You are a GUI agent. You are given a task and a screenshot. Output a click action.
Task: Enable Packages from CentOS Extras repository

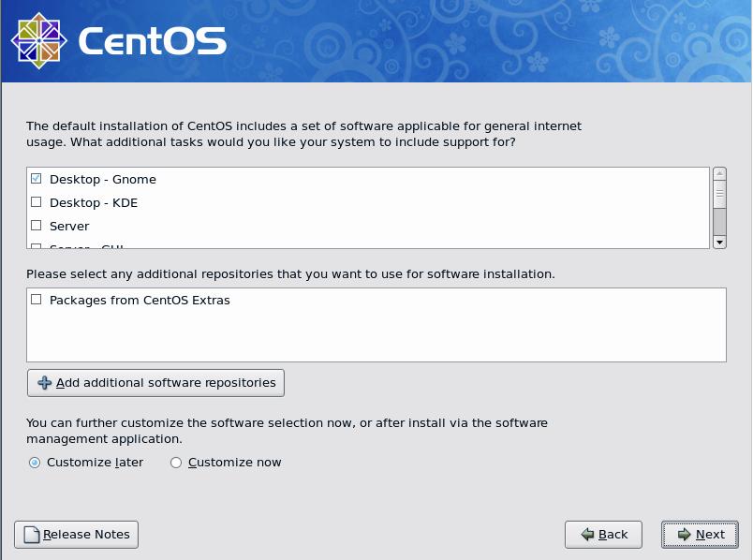(36, 300)
